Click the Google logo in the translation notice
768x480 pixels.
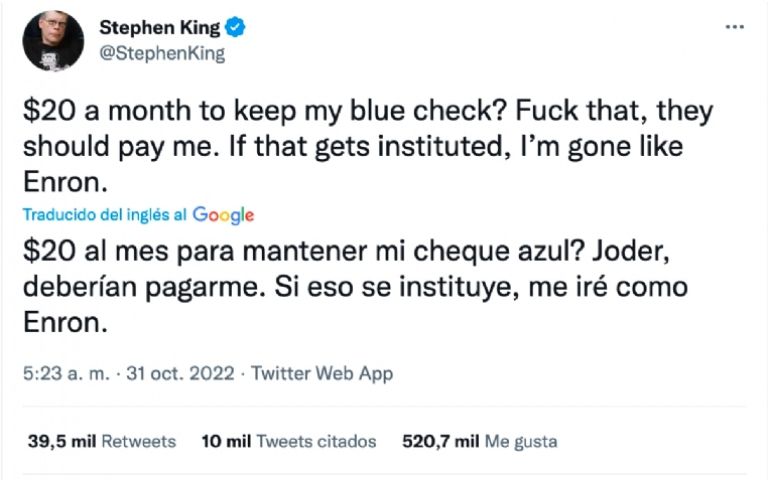[223, 215]
